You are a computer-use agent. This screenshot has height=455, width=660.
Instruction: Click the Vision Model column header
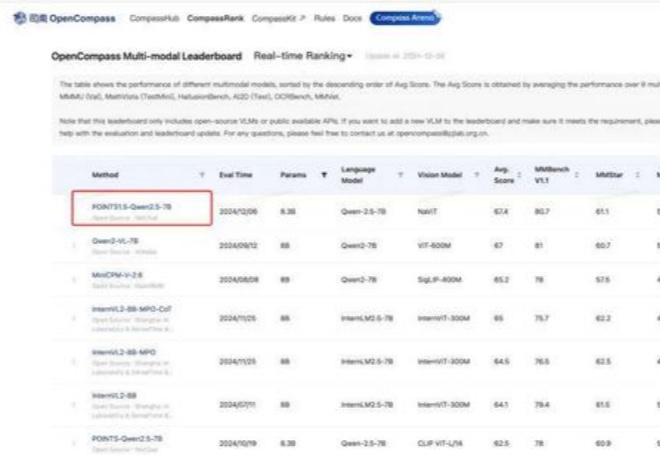(440, 175)
